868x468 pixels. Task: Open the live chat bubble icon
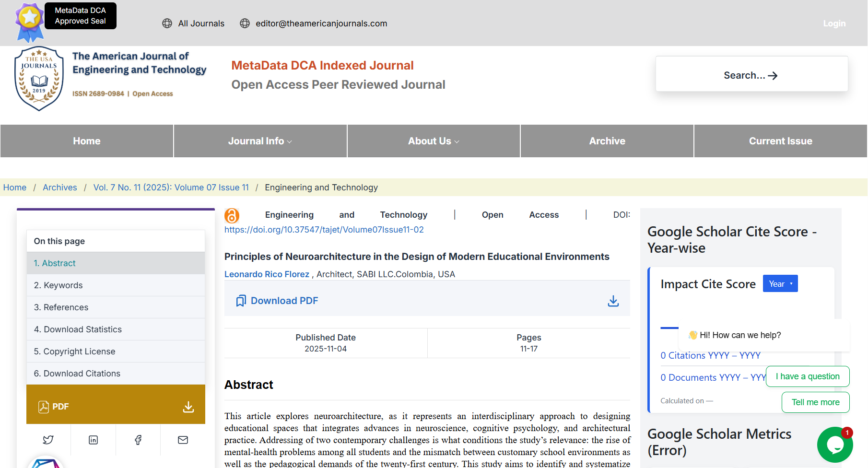(834, 445)
